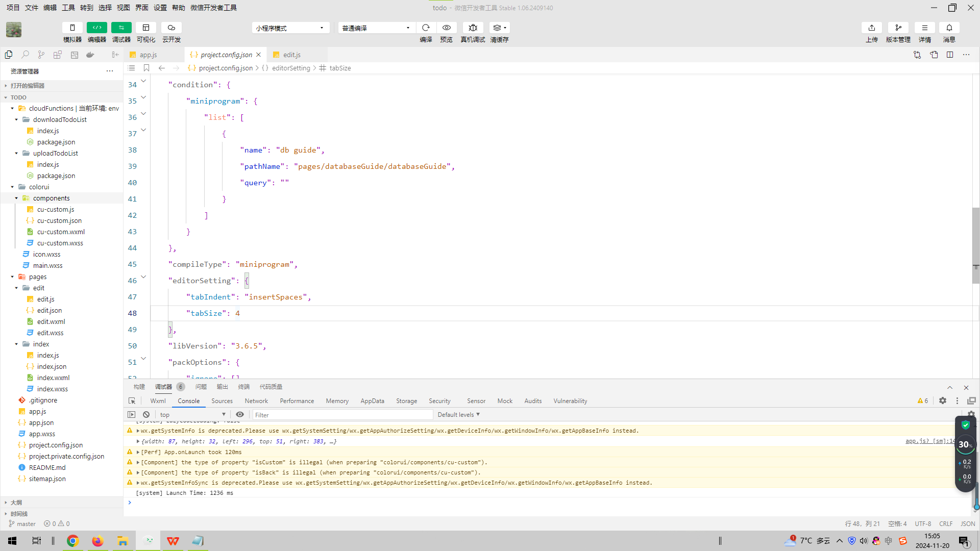Viewport: 980px width, 551px height.
Task: Click the master branch status button
Action: click(x=22, y=523)
